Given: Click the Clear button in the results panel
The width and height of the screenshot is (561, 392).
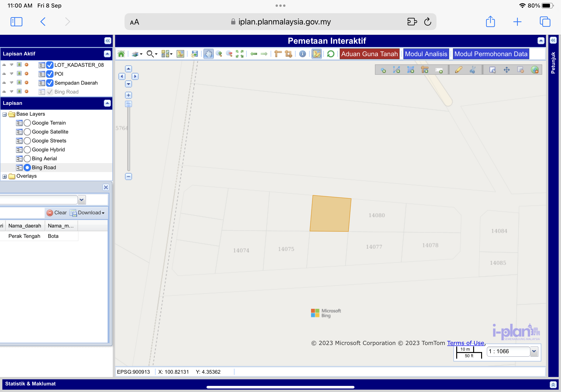Looking at the screenshot, I should [x=57, y=213].
